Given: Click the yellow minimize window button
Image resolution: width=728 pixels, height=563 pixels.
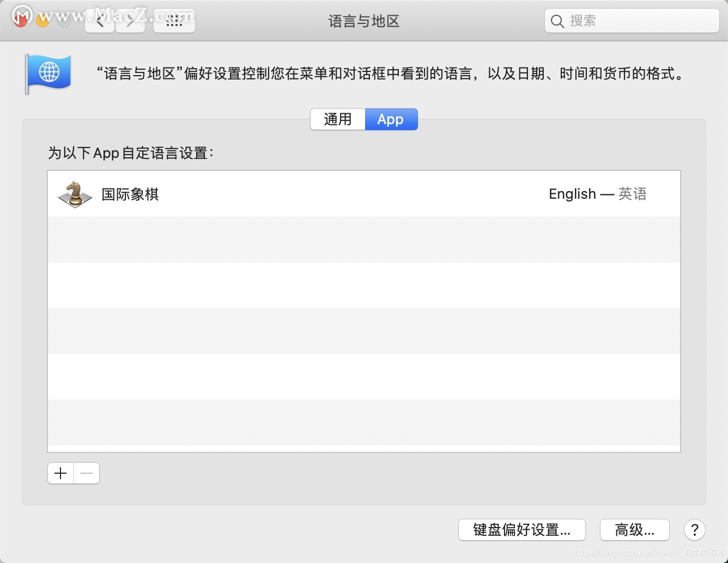Looking at the screenshot, I should click(x=43, y=21).
